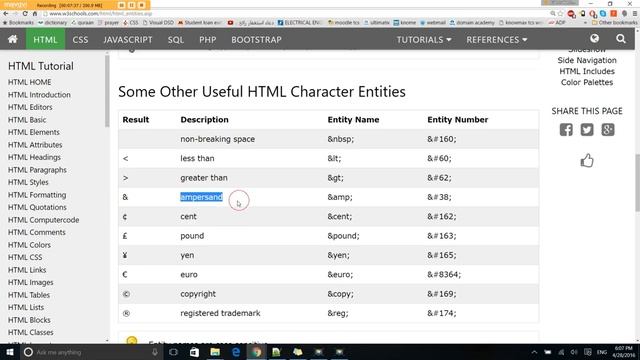640x360 pixels.
Task: Open HTML HOME in the sidebar
Action: pyautogui.click(x=29, y=82)
